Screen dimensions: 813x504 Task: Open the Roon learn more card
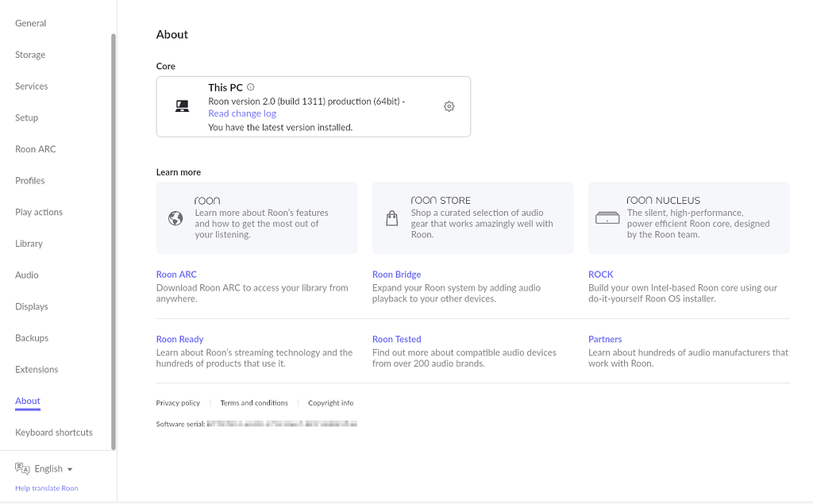pyautogui.click(x=256, y=217)
